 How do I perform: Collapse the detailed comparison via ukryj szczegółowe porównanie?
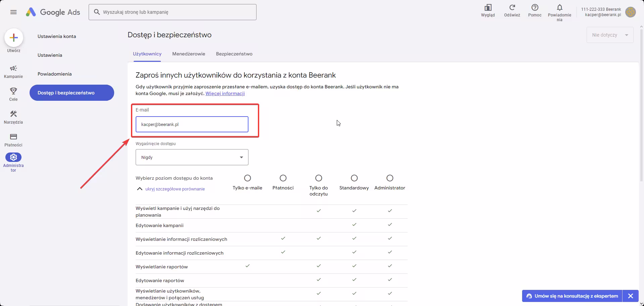point(175,189)
